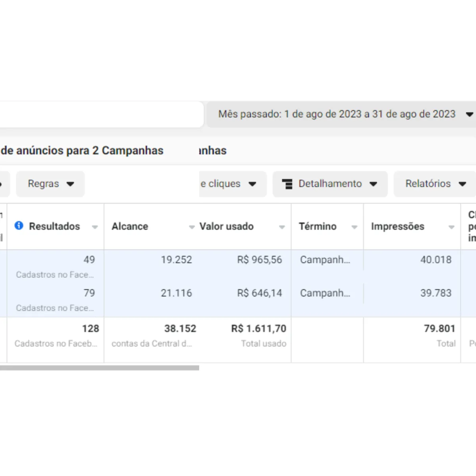Click reach value 21.116

[176, 293]
